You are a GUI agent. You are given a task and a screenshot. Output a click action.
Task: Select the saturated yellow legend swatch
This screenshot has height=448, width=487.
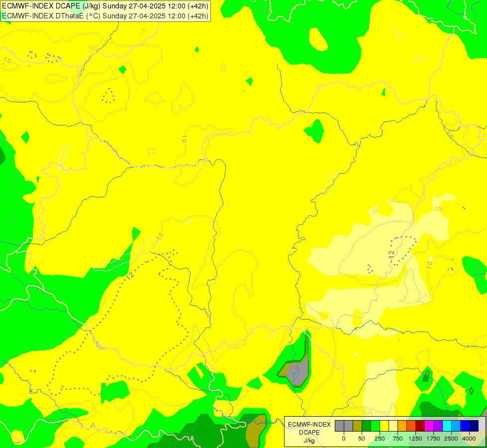coord(385,426)
